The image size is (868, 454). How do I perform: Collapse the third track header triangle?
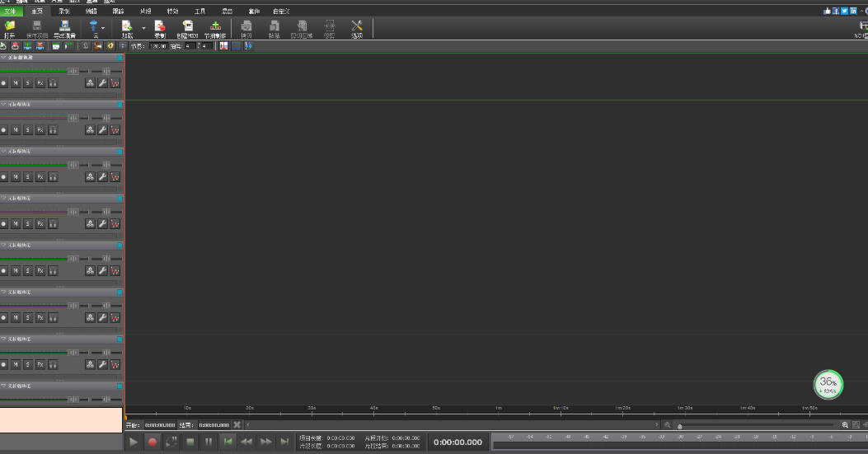coord(3,151)
